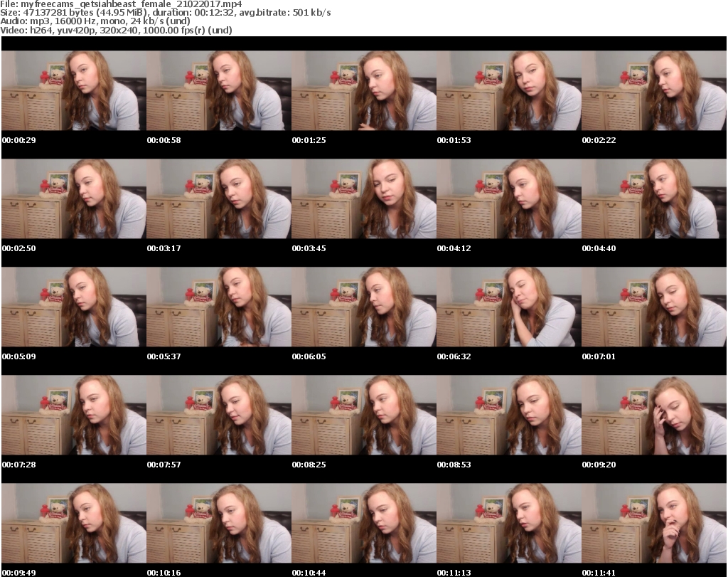Click the thumbnail at timestamp 00:10:44
The height and width of the screenshot is (577, 728).
pyautogui.click(x=363, y=523)
